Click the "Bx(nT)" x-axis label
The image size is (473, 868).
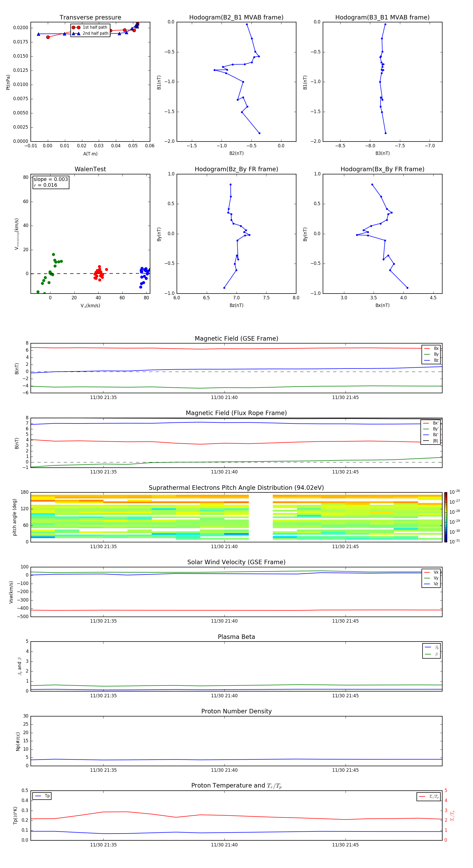click(x=382, y=305)
